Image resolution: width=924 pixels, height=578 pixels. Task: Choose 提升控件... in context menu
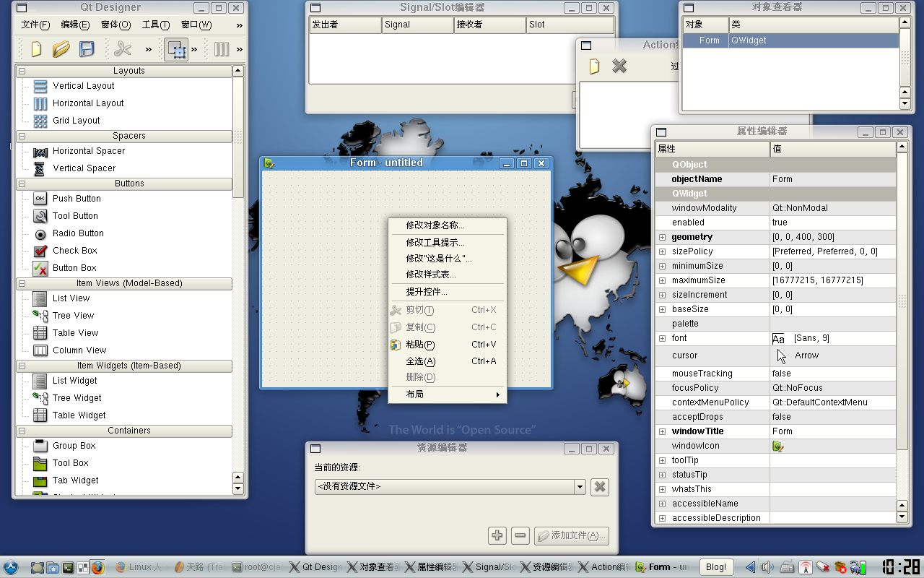coord(448,292)
